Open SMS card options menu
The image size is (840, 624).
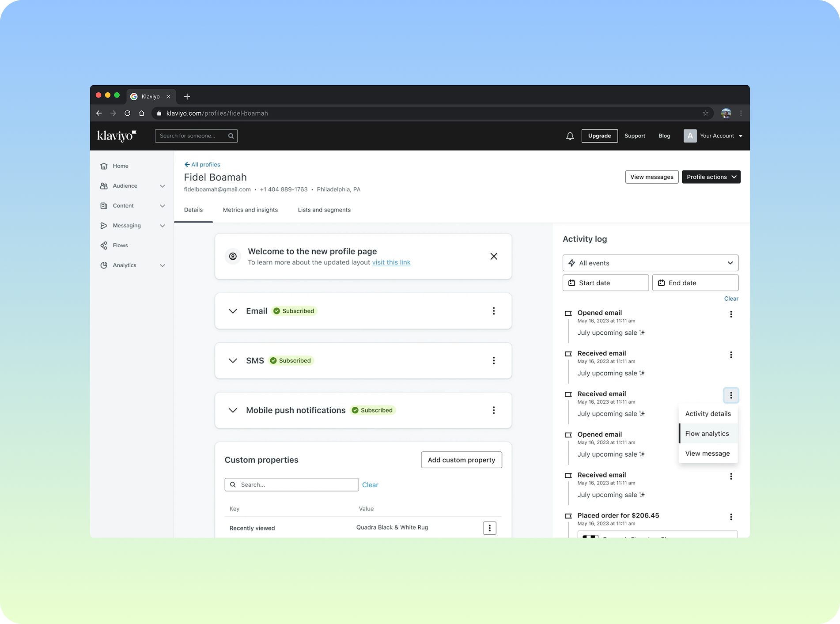coord(494,360)
